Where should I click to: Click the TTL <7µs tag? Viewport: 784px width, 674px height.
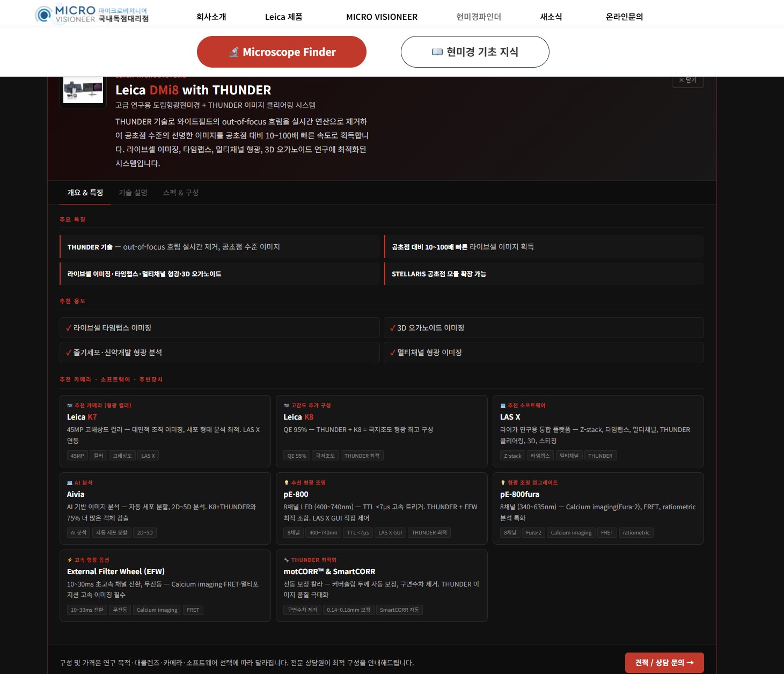358,533
